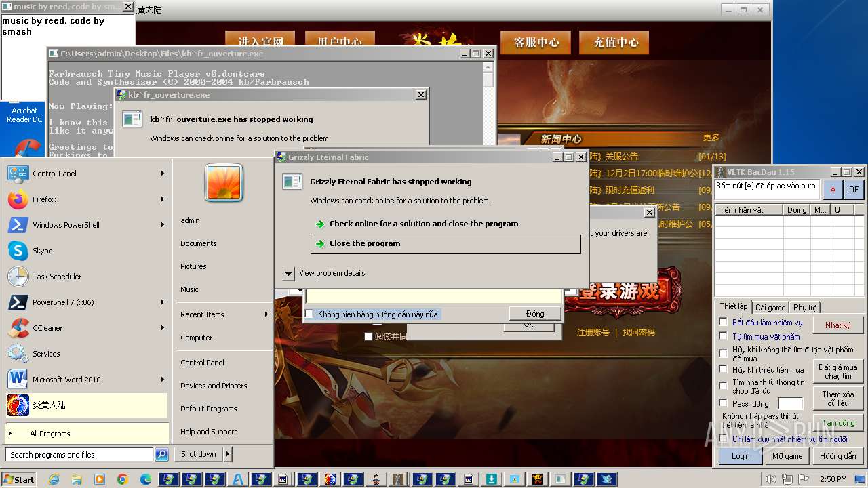Click the network tray icon
Viewport: 868px width, 488px height.
(787, 479)
